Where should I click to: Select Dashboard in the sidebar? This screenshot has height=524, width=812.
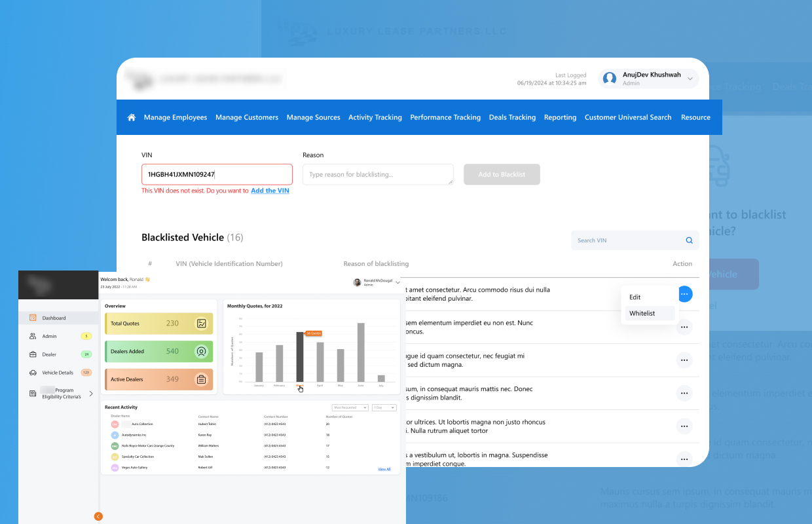coord(58,318)
